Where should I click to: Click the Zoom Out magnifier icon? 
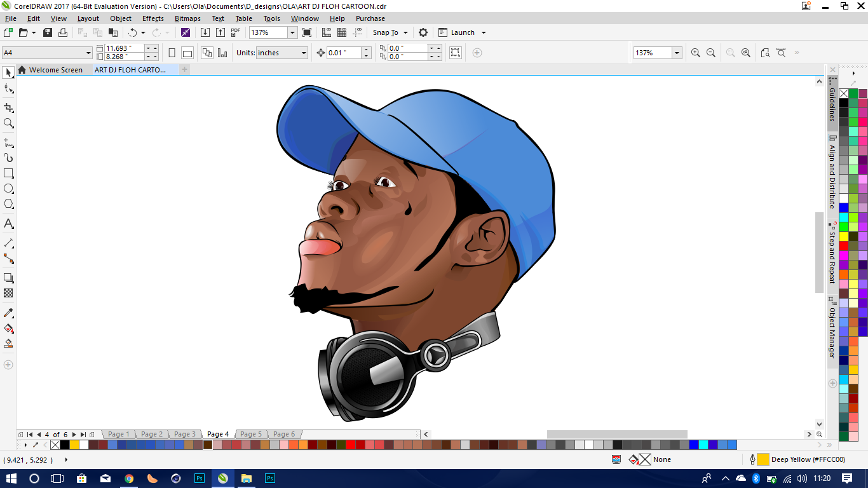tap(711, 53)
